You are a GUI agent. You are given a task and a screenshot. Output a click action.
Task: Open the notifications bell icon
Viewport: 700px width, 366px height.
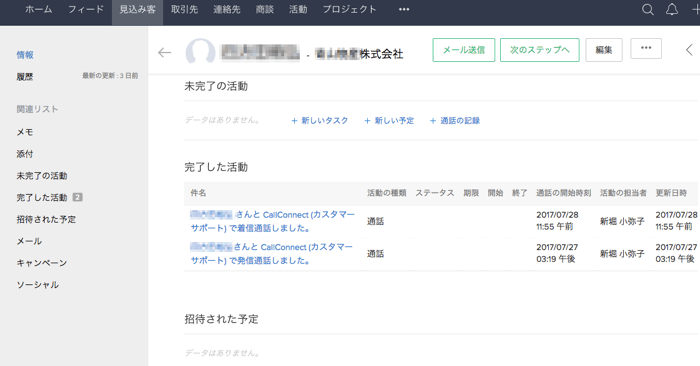point(672,9)
